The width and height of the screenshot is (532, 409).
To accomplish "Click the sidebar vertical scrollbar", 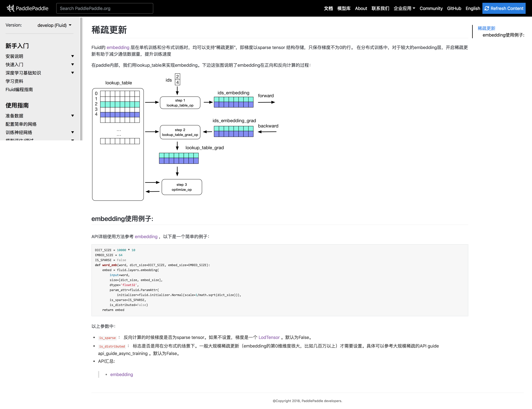I will 81,78.
